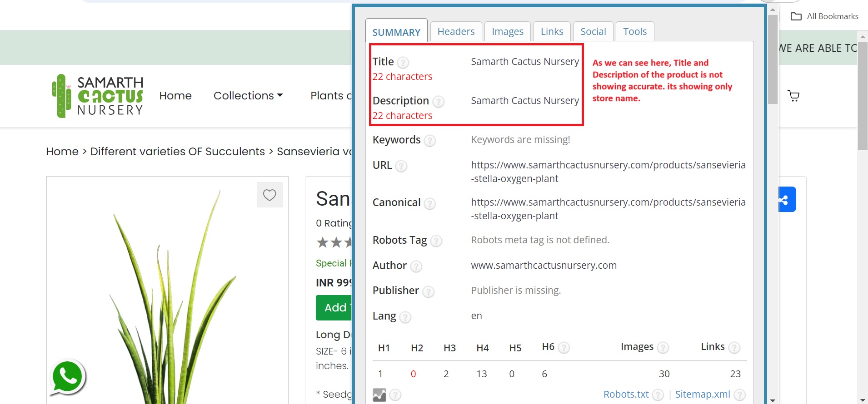Click the 'Keywords are missing!' message
This screenshot has width=868, height=404.
520,140
